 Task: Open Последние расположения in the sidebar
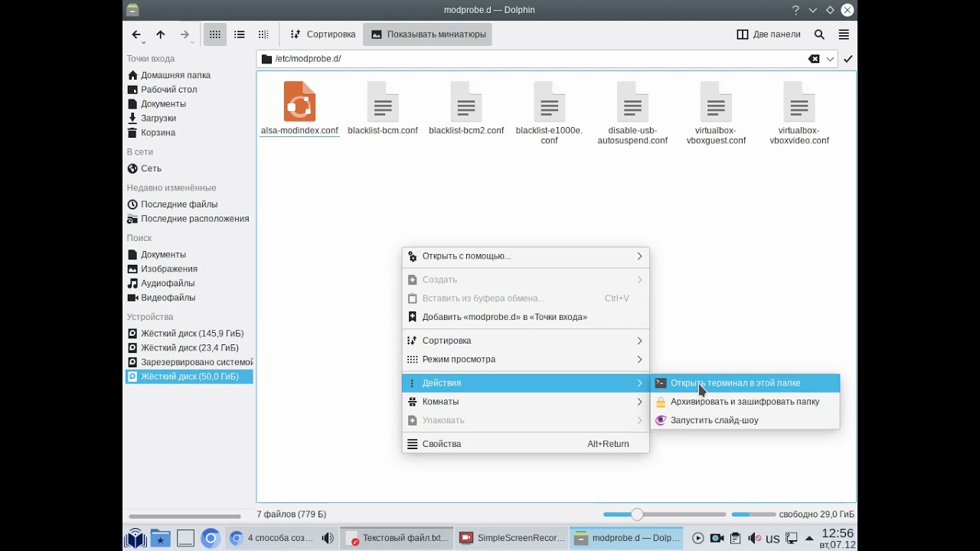click(189, 219)
